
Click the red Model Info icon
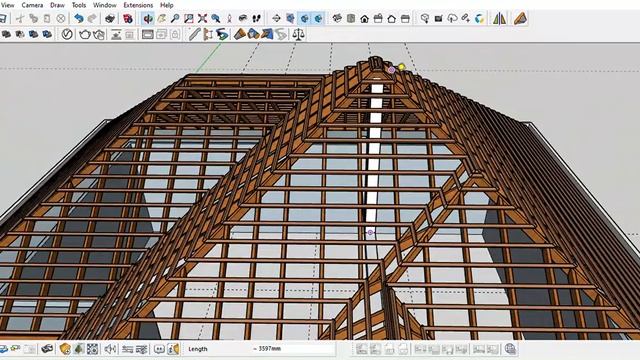[128, 18]
